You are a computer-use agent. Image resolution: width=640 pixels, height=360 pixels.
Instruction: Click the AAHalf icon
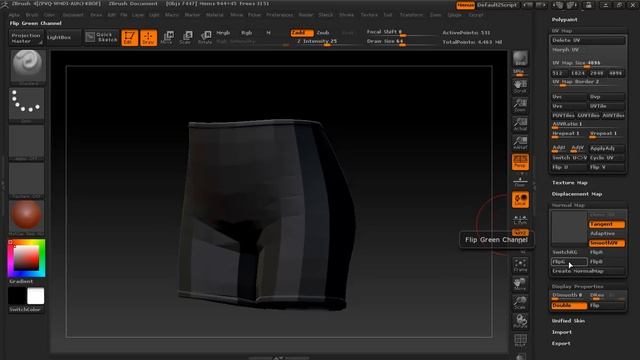point(520,142)
